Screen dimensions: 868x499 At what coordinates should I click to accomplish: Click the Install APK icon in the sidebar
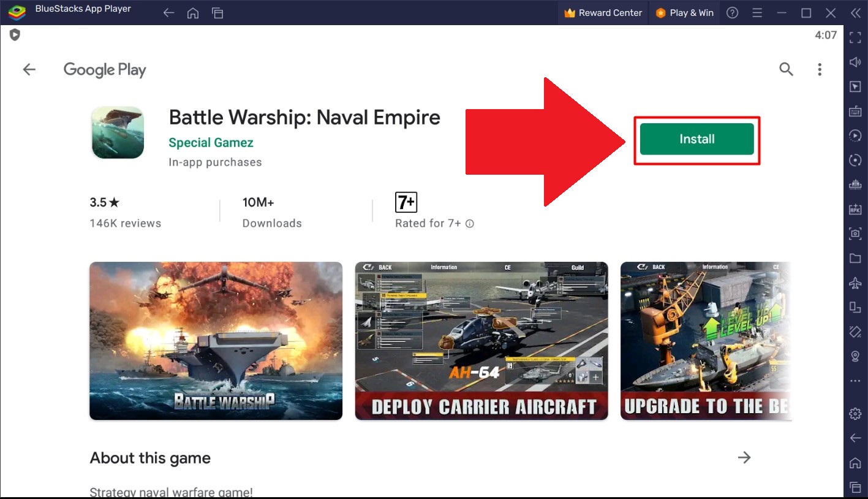coord(855,209)
